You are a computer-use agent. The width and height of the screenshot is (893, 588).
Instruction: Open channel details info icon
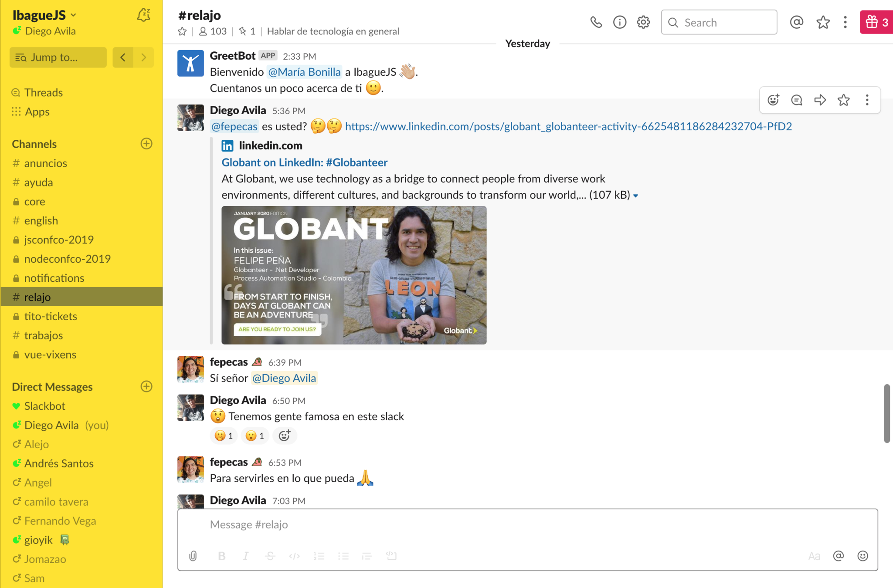pos(619,22)
